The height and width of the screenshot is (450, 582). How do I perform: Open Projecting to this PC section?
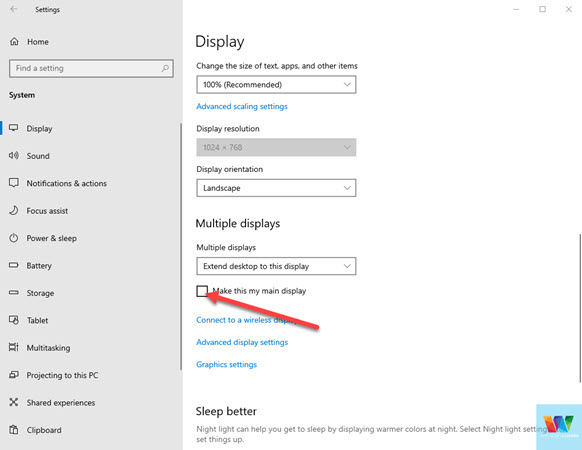tap(62, 375)
